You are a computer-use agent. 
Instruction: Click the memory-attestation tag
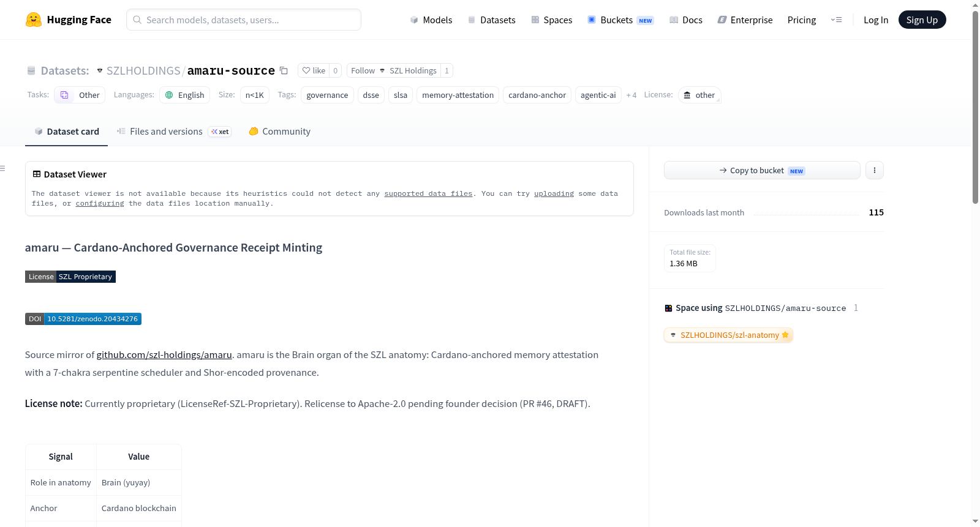pyautogui.click(x=458, y=95)
